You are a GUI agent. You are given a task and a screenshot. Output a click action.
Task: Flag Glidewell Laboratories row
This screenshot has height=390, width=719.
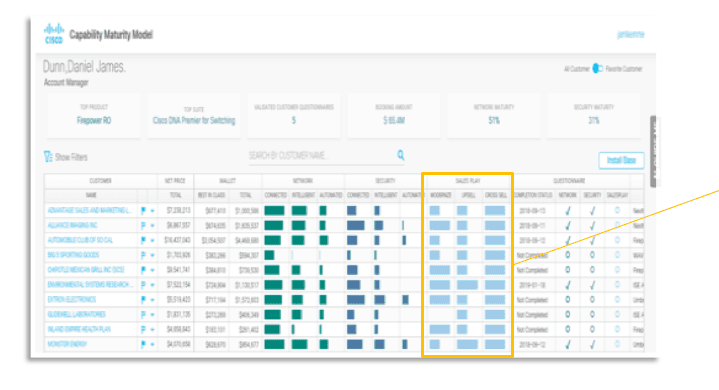[143, 314]
